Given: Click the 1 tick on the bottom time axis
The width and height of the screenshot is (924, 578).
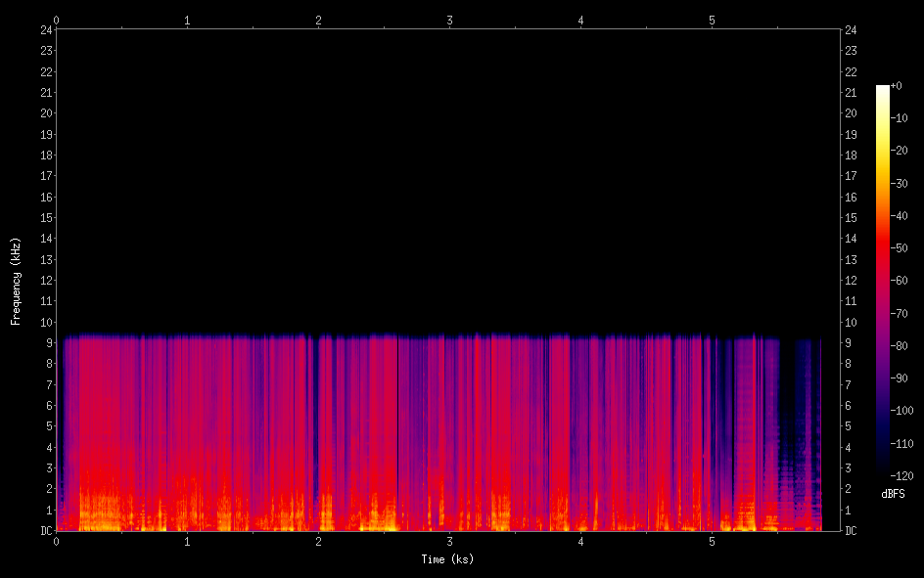Looking at the screenshot, I should [187, 541].
